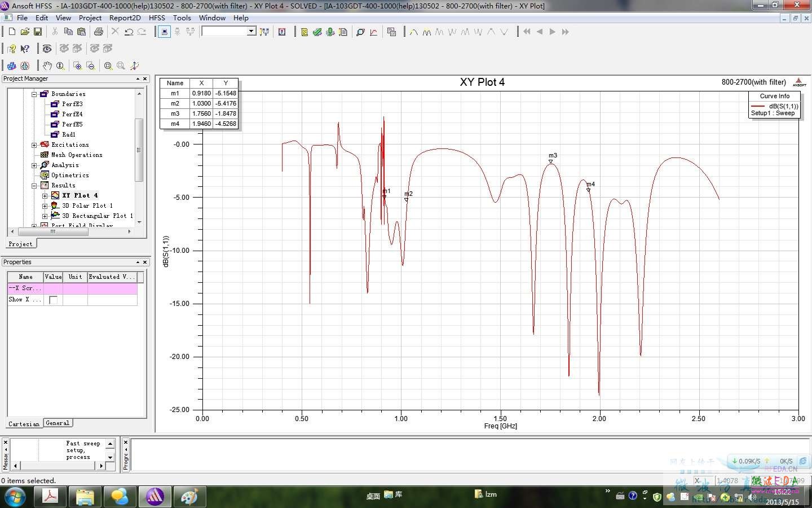Click the red Q icon in toolbar
Image resolution: width=812 pixels, height=508 pixels.
(282, 32)
